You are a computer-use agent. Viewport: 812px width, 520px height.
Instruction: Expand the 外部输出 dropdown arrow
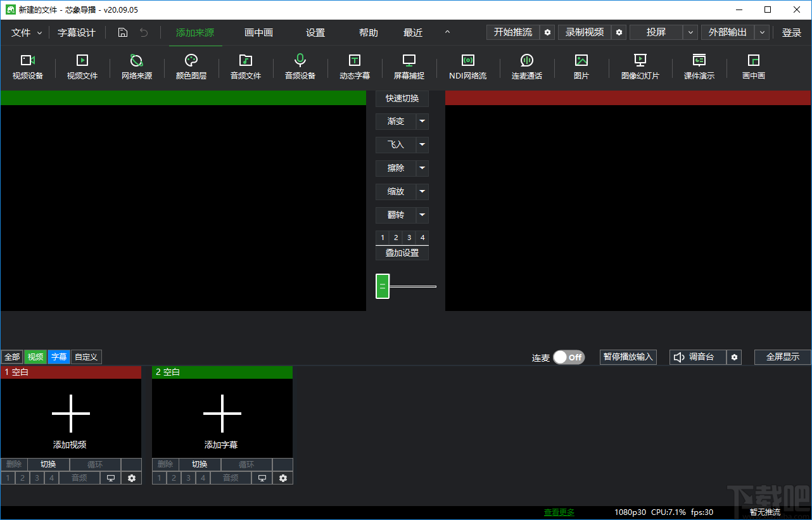(x=763, y=32)
